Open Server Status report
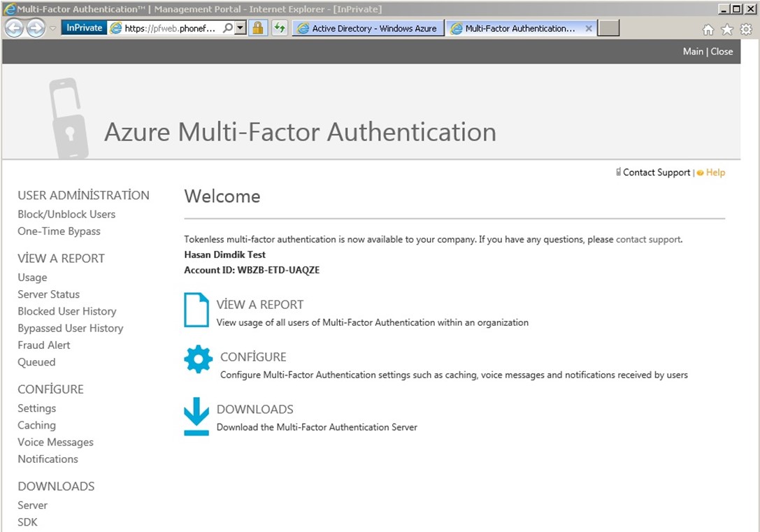Screen dimensions: 760x532 click(48, 294)
